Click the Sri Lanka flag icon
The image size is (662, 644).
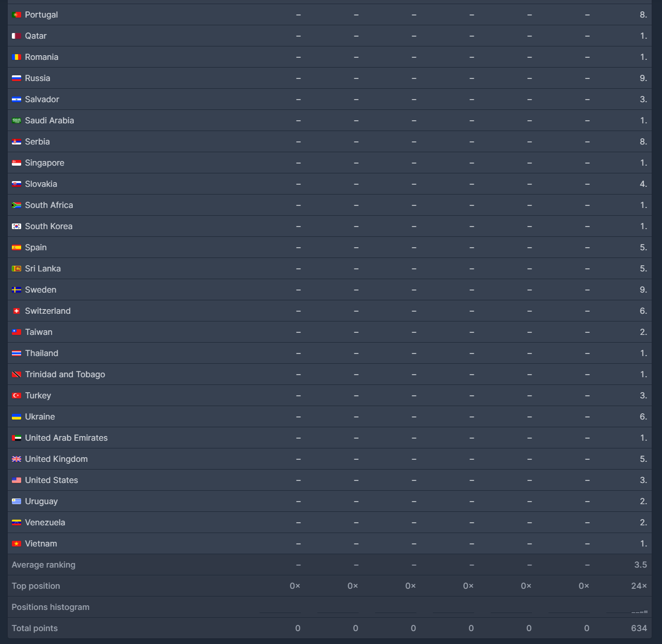click(17, 269)
